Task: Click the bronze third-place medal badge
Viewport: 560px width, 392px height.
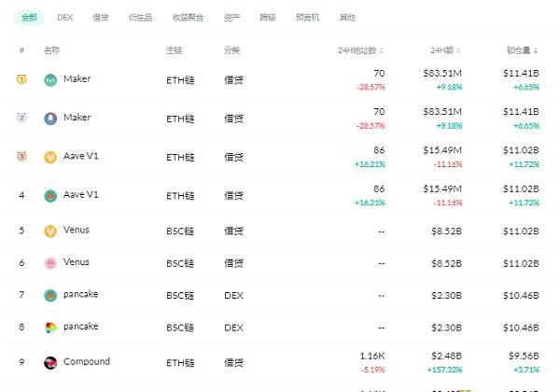Action: [x=21, y=156]
